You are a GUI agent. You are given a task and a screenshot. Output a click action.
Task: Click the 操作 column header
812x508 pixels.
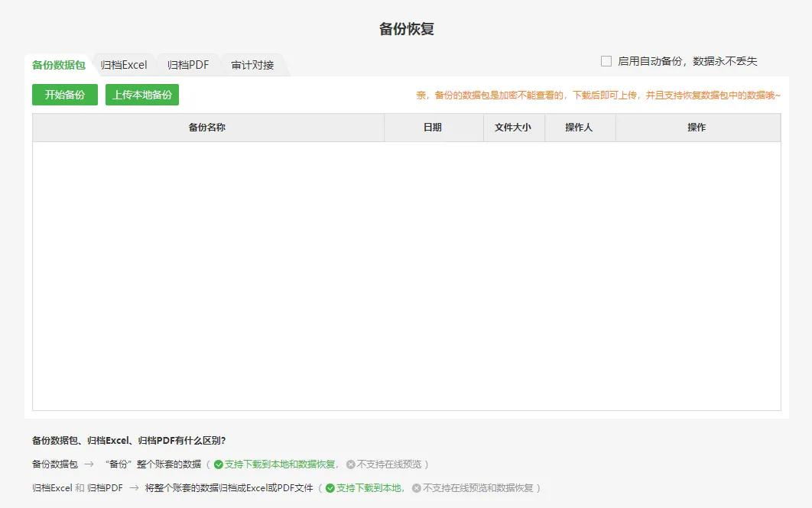(697, 128)
